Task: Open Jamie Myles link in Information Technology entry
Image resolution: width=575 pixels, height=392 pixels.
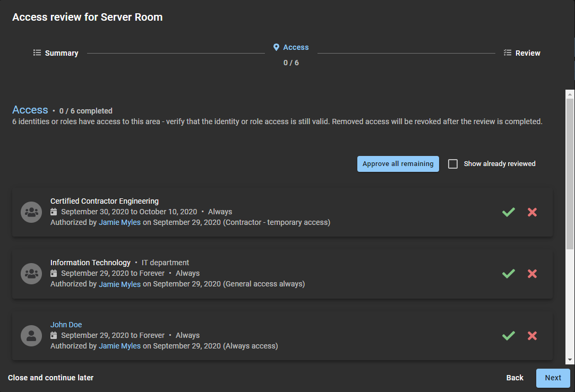Action: (119, 284)
